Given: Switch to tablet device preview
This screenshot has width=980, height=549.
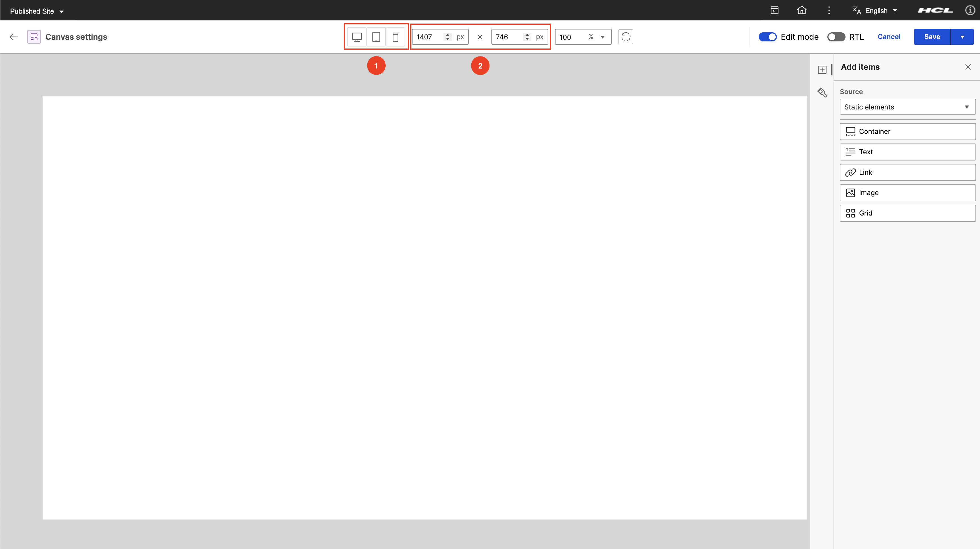Looking at the screenshot, I should coord(376,37).
